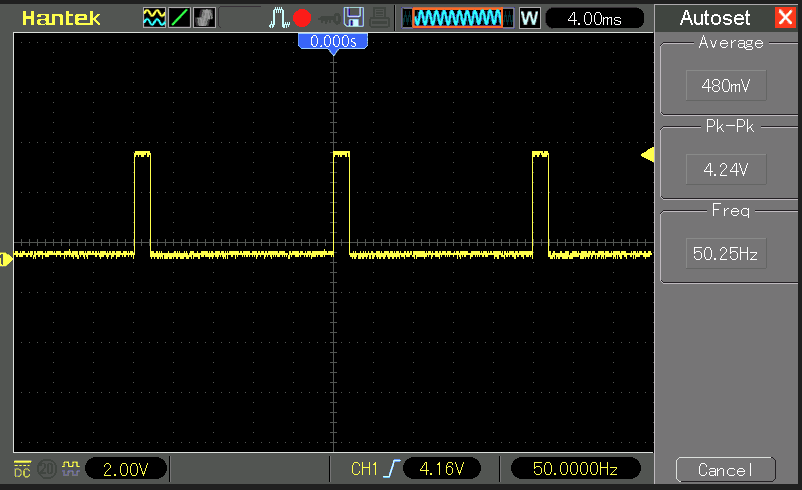Click the waveform display mode icon
802x490 pixels.
pos(154,18)
